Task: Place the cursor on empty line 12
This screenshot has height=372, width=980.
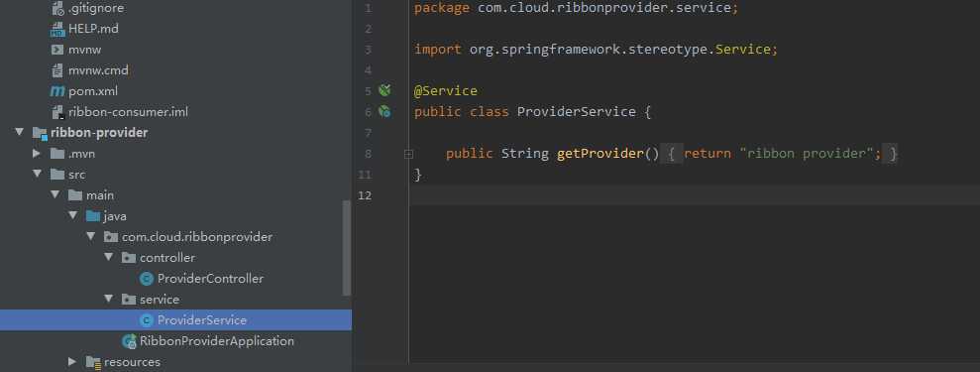Action: click(695, 195)
